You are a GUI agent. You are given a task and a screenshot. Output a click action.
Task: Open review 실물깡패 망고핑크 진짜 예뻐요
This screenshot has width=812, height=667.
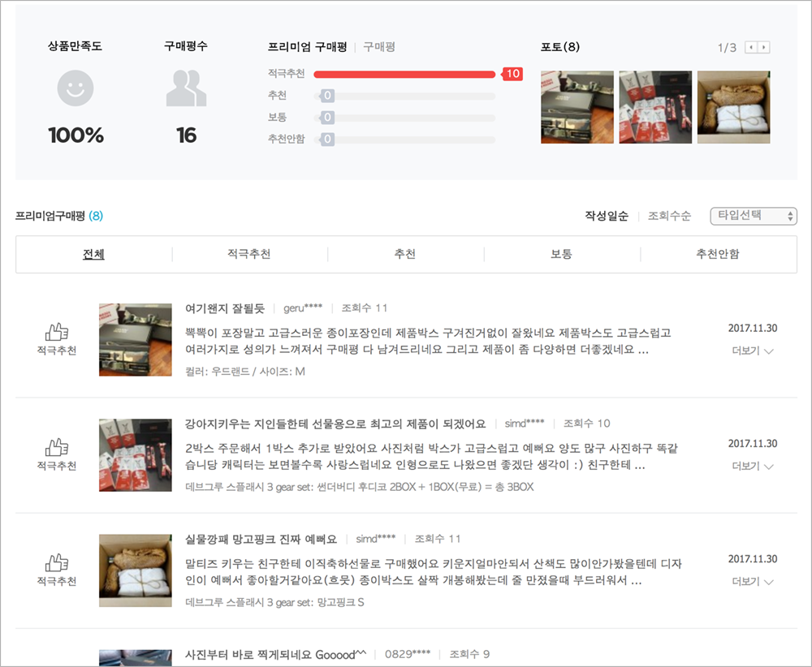point(261,539)
